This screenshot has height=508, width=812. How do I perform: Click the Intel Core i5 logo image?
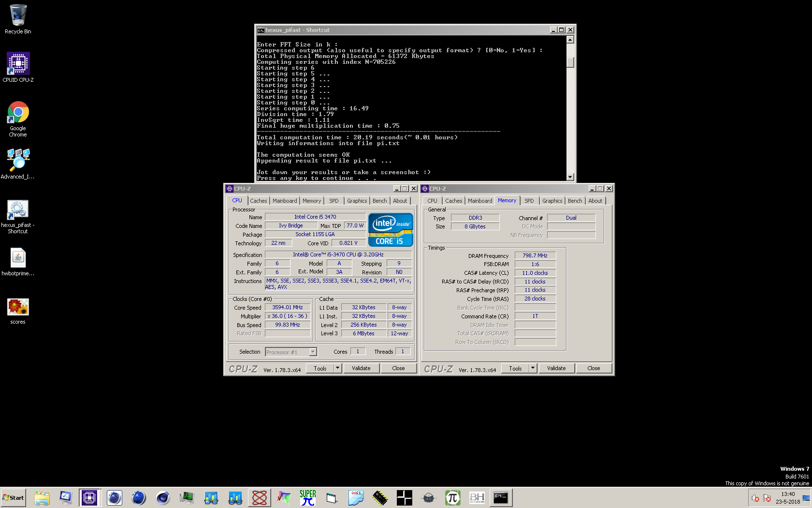click(391, 230)
